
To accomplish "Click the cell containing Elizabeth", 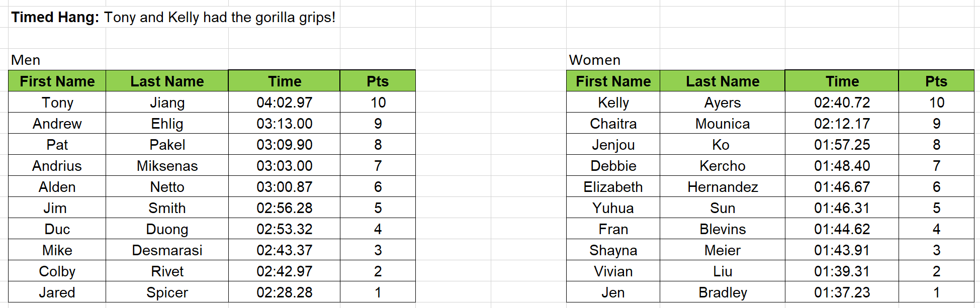I will click(x=613, y=186).
